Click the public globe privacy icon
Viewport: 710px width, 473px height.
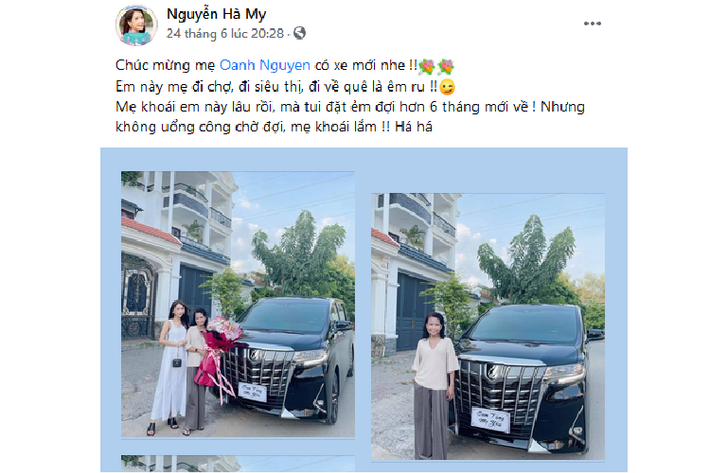(300, 33)
